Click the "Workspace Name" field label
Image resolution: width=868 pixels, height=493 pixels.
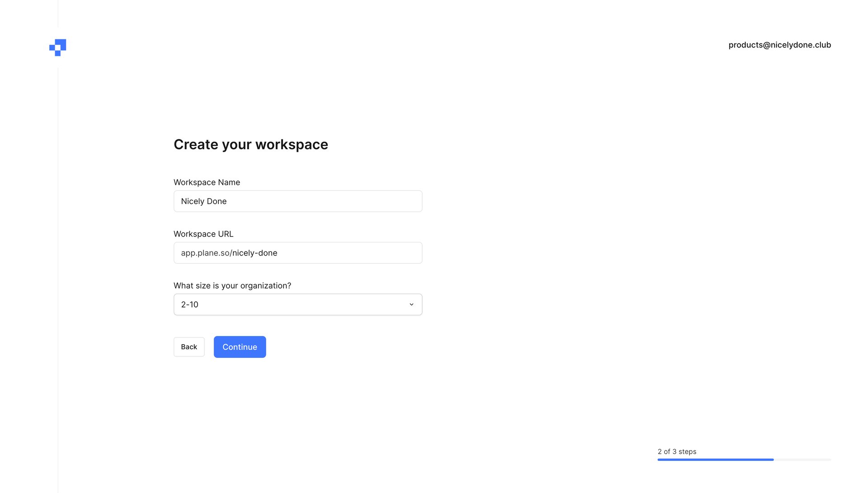(207, 182)
